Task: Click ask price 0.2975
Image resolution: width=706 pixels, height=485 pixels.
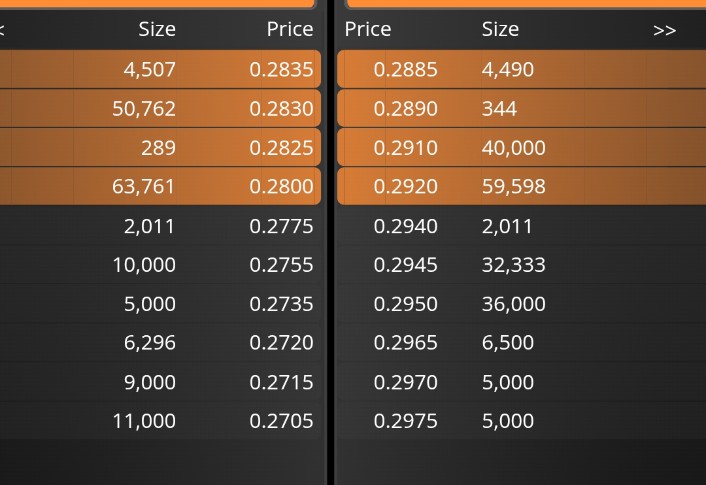Action: click(405, 421)
